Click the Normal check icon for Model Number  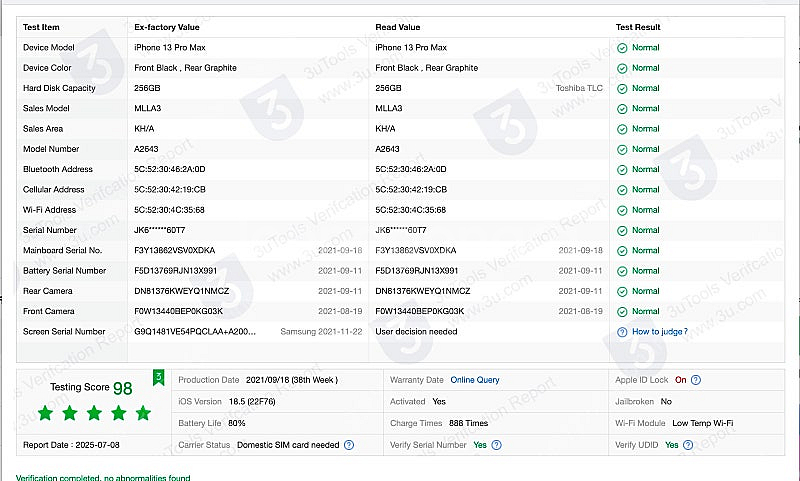coord(622,149)
